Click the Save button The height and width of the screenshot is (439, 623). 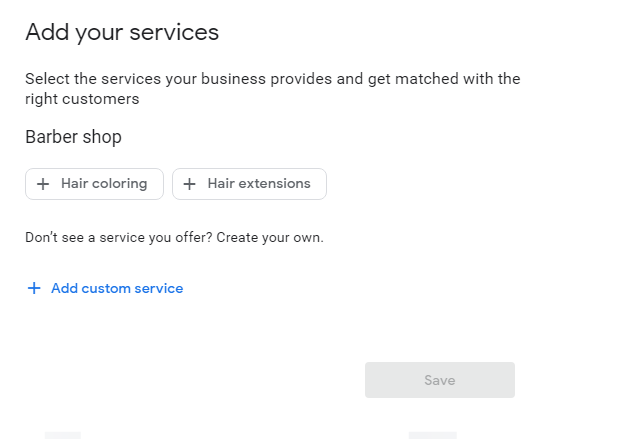(x=440, y=380)
